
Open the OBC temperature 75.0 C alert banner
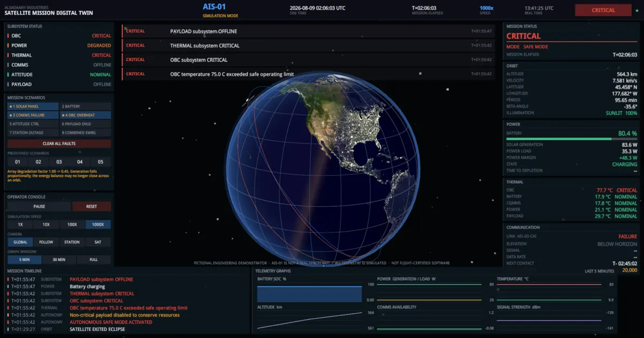(x=308, y=74)
